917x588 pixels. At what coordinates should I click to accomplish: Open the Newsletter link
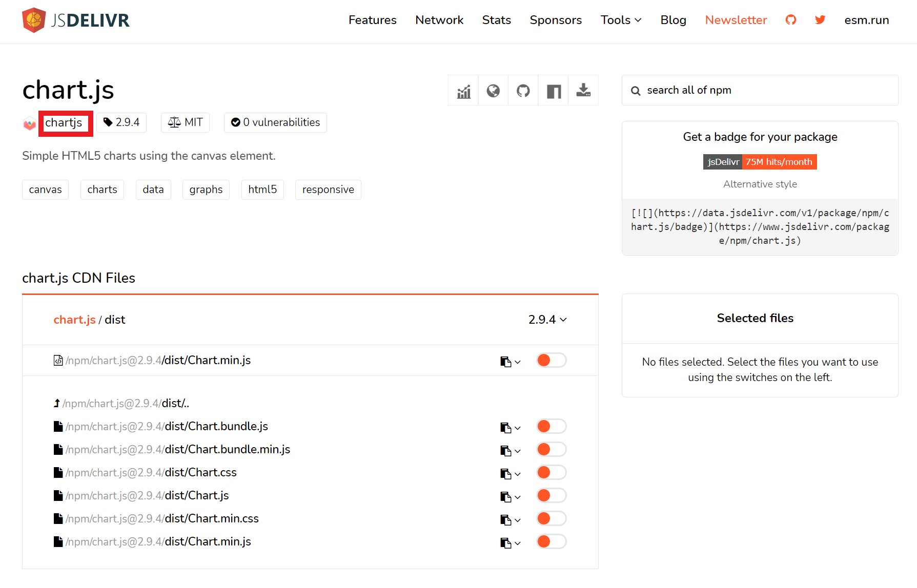tap(736, 20)
